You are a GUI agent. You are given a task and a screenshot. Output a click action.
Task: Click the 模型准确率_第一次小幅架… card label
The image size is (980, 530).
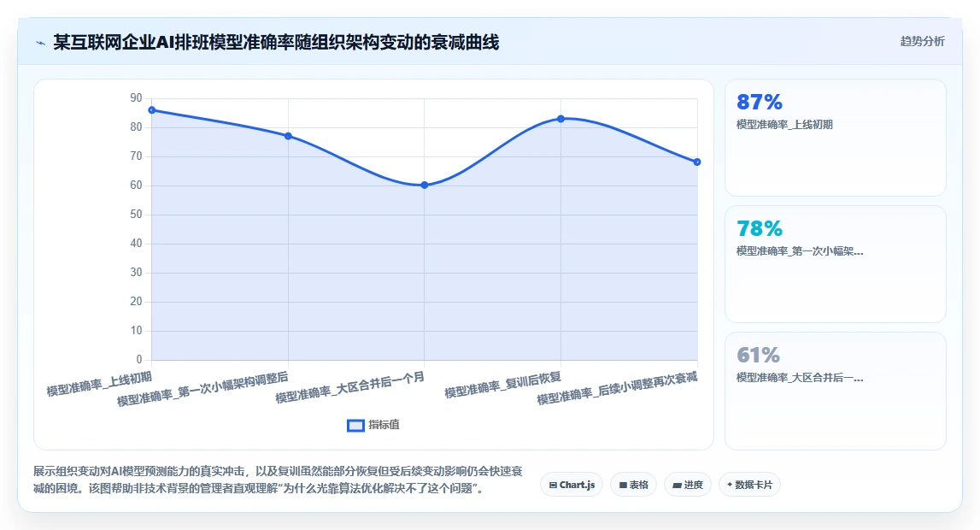point(800,251)
